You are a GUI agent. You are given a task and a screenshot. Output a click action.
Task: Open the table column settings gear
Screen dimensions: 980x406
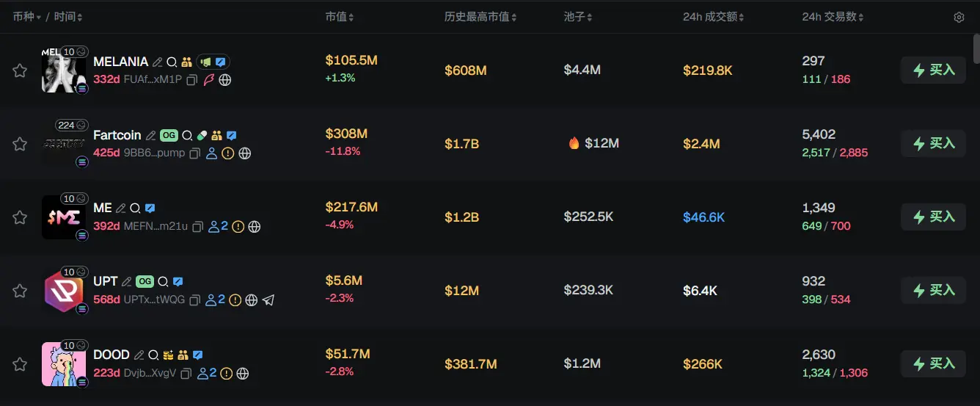point(959,17)
